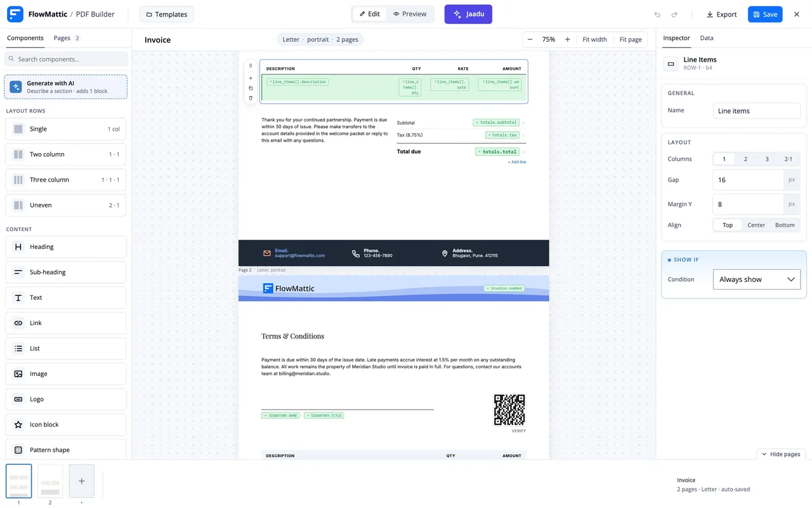
Task: Open the Templates menu
Action: 167,14
